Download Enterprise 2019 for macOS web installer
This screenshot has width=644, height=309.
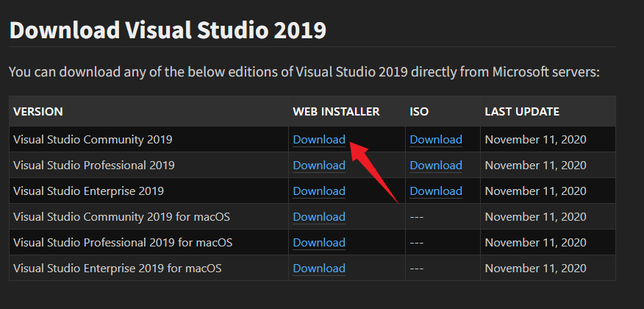(318, 269)
